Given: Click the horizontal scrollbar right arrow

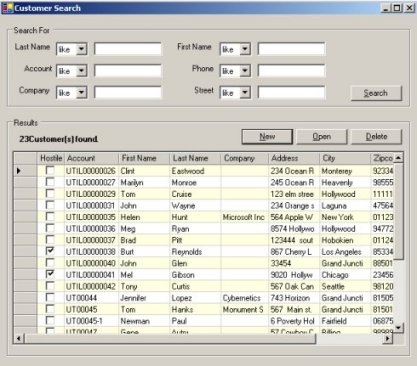Looking at the screenshot, I should 387,339.
